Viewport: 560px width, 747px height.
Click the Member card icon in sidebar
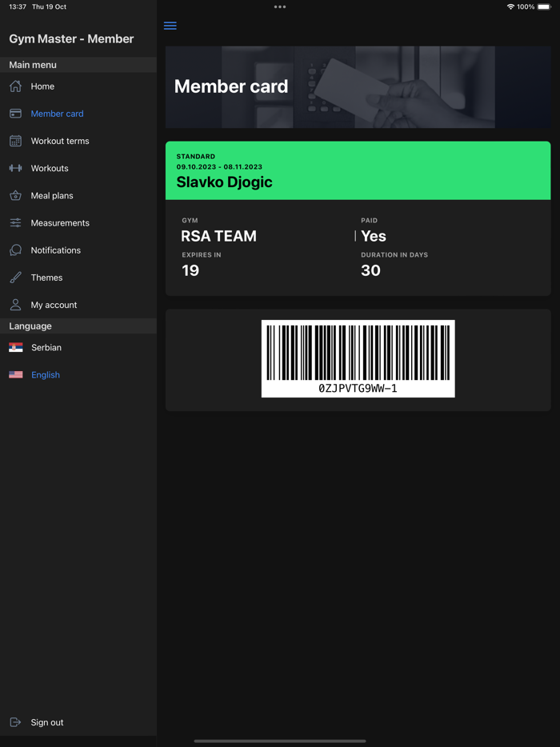pos(16,114)
